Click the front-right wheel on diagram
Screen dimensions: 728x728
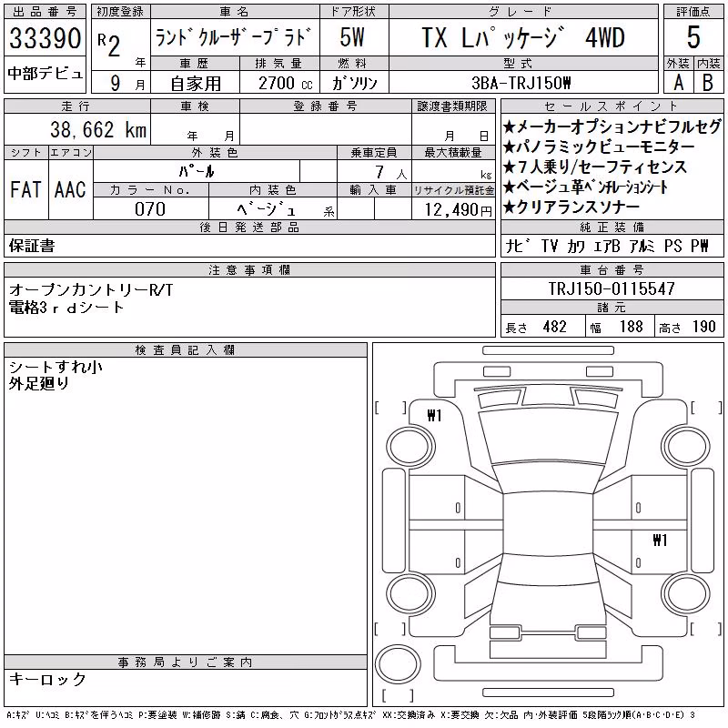(x=686, y=448)
